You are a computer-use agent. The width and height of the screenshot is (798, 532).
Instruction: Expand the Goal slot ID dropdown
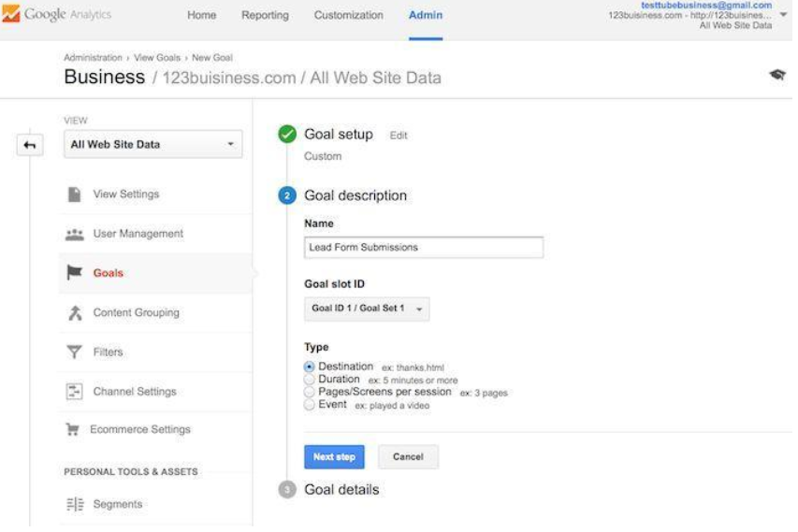(x=367, y=309)
